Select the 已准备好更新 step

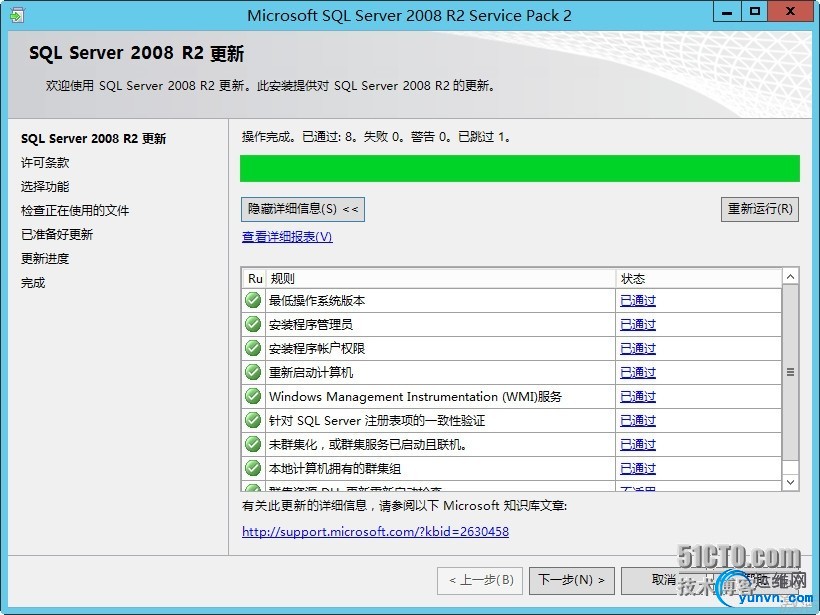(57, 235)
